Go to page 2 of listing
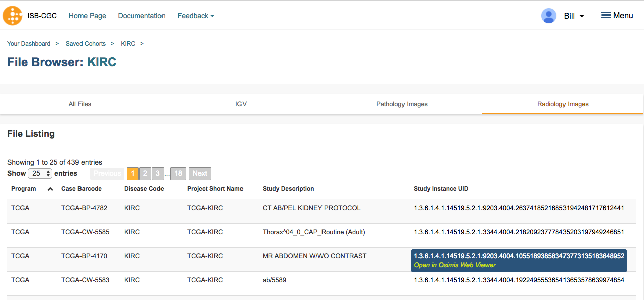 pyautogui.click(x=145, y=173)
